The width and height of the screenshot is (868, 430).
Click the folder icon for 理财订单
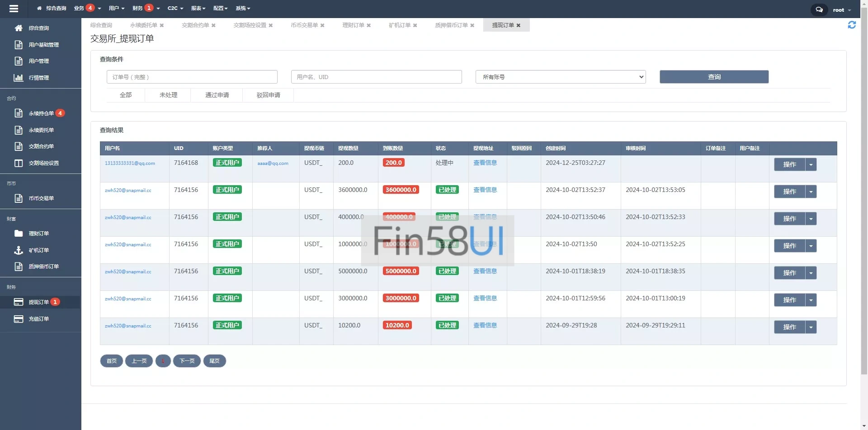pos(19,234)
